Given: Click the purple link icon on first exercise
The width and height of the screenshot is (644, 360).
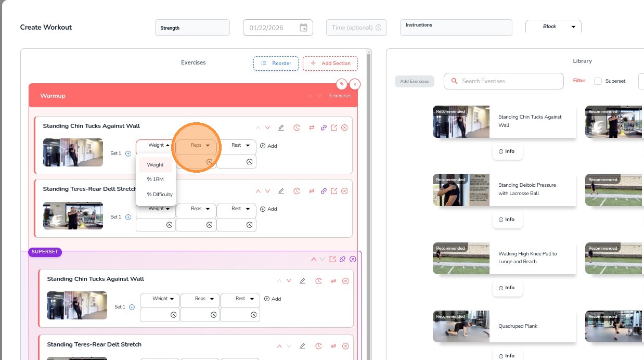Looking at the screenshot, I should pyautogui.click(x=324, y=127).
